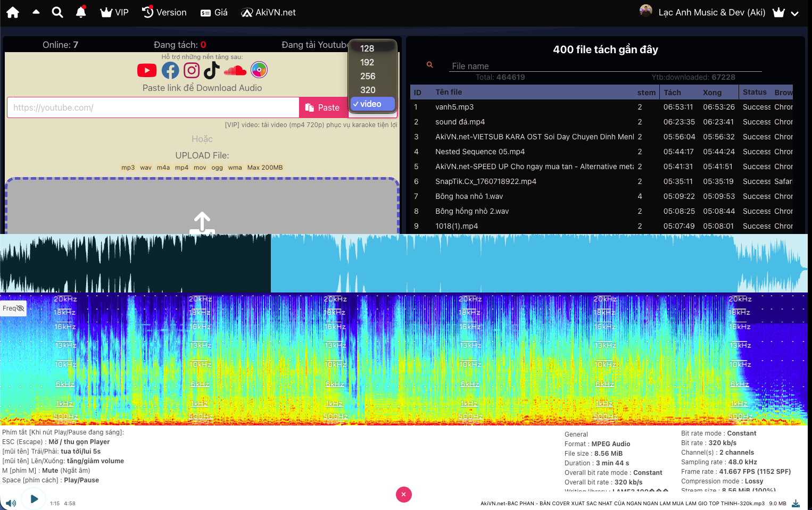Choose the TikTok platform icon

tap(211, 70)
